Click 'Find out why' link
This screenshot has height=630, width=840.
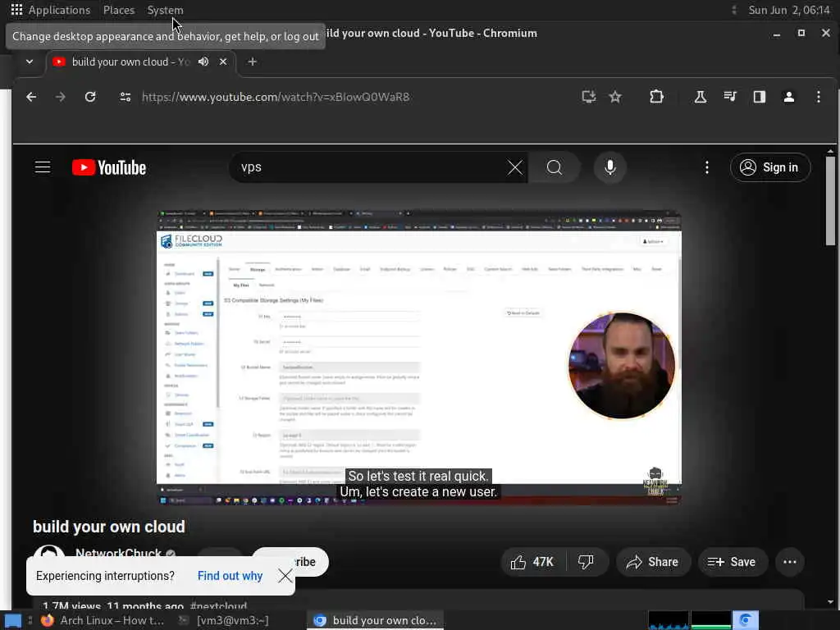click(230, 576)
